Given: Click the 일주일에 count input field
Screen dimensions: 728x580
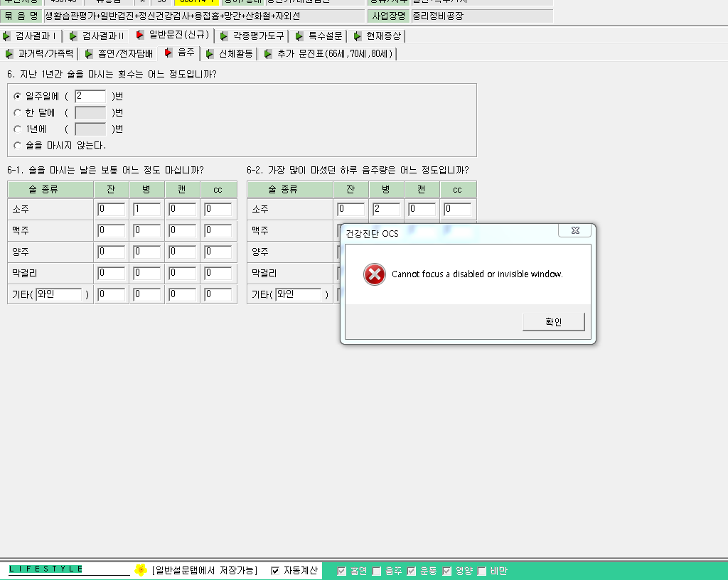Looking at the screenshot, I should 90,96.
